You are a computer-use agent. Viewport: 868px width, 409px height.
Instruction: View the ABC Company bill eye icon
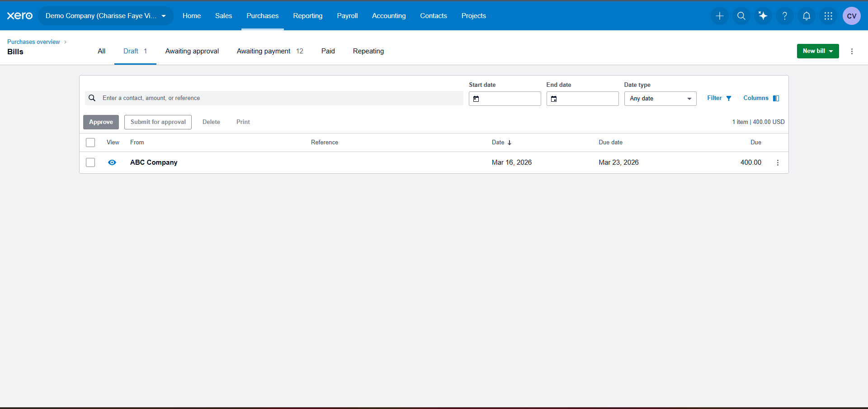coord(112,162)
